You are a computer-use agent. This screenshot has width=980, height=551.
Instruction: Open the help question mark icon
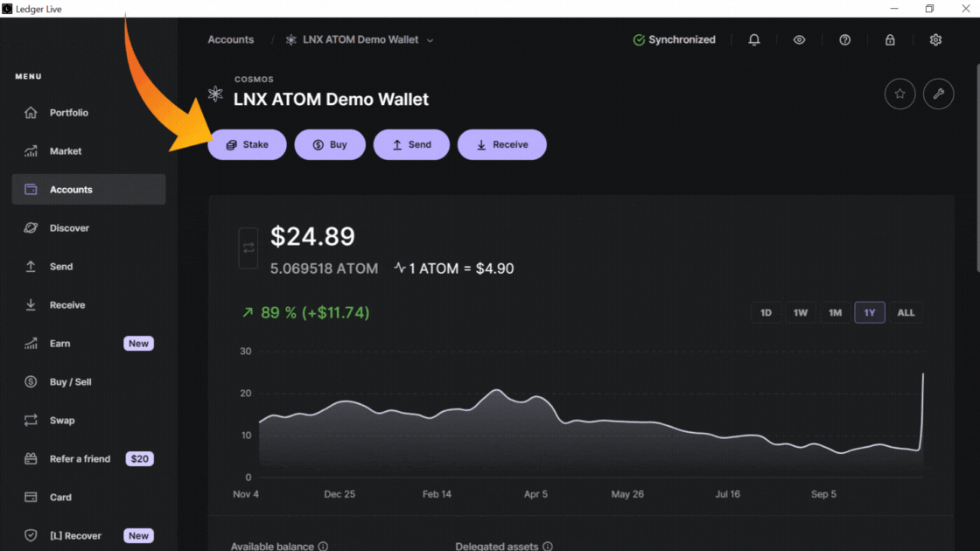tap(844, 40)
